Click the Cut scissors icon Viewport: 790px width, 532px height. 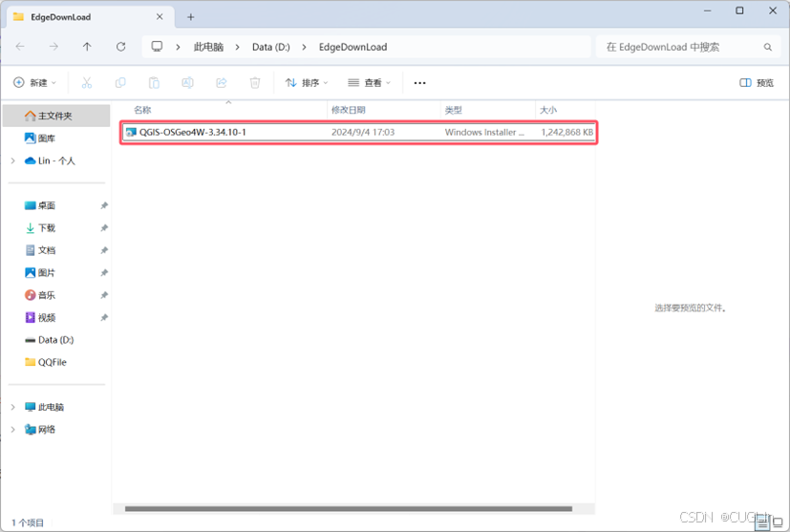[x=87, y=83]
